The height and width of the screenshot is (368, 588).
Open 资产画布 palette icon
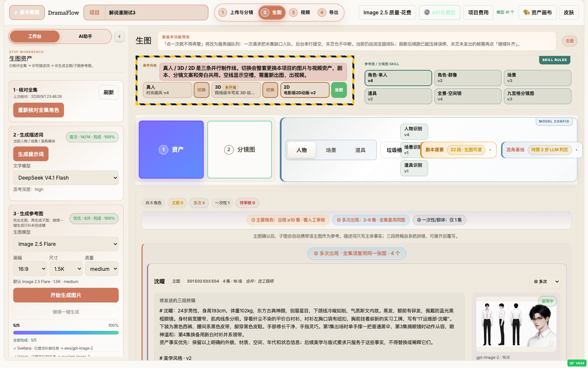click(x=527, y=13)
